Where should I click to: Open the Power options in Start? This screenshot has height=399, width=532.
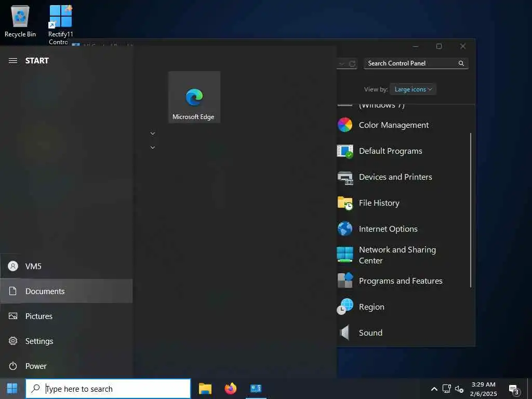(66, 366)
